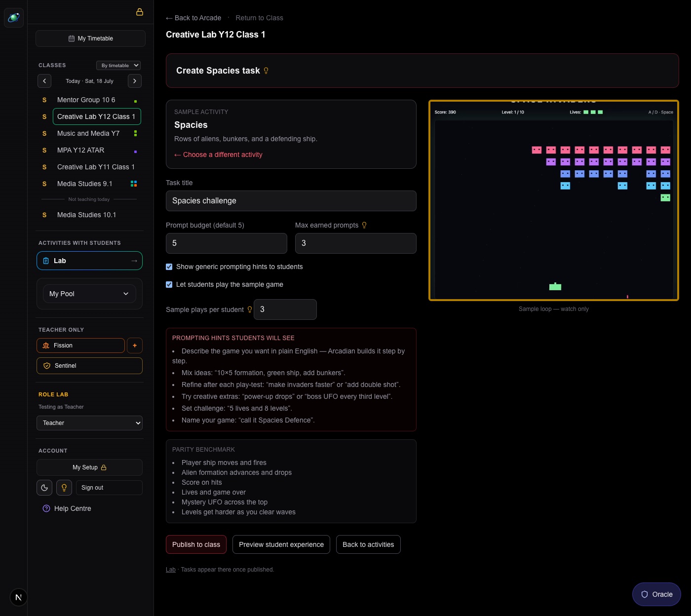Click Return to Class link
This screenshot has height=616, width=691.
[x=259, y=18]
